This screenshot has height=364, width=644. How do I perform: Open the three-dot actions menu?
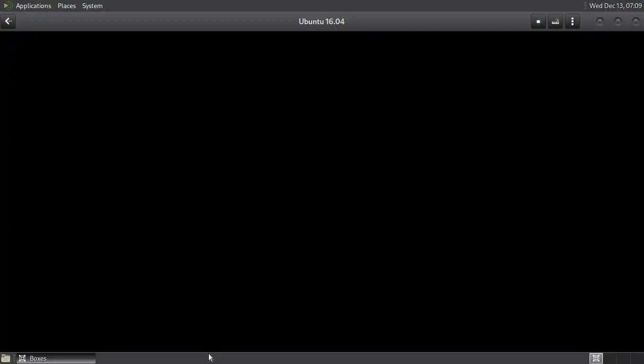tap(572, 21)
